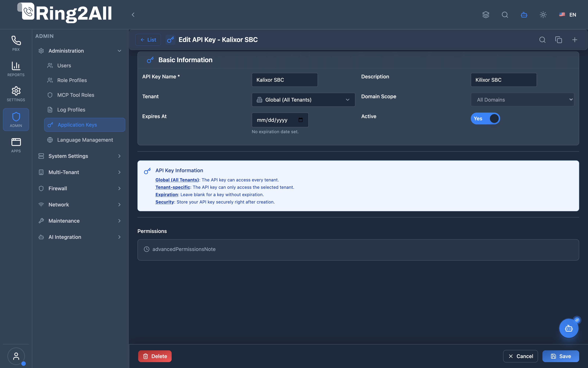This screenshot has width=588, height=368.
Task: Focus the API Key Name field
Action: pos(284,80)
